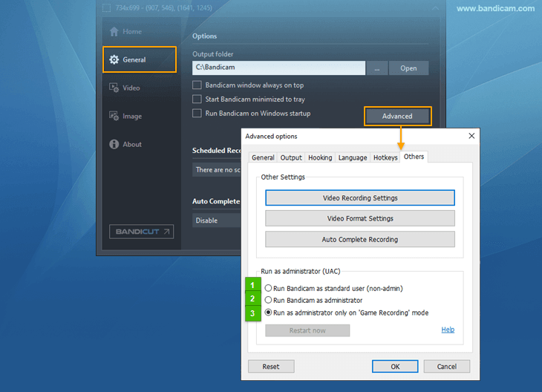
Task: Switch to the Hotkeys tab
Action: (x=385, y=157)
